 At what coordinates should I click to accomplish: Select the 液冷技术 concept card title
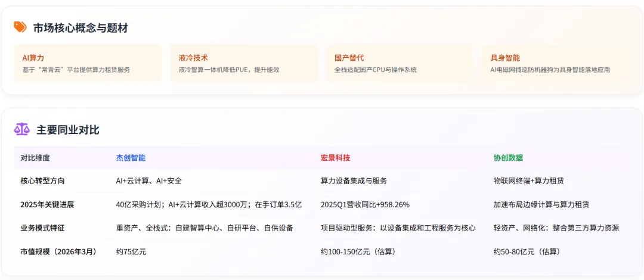tap(193, 58)
